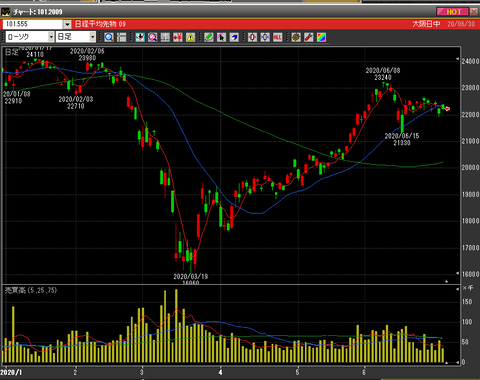This screenshot has height=380, width=480.
Task: Click the yellow warning triangle alert icon
Action: pos(190,37)
